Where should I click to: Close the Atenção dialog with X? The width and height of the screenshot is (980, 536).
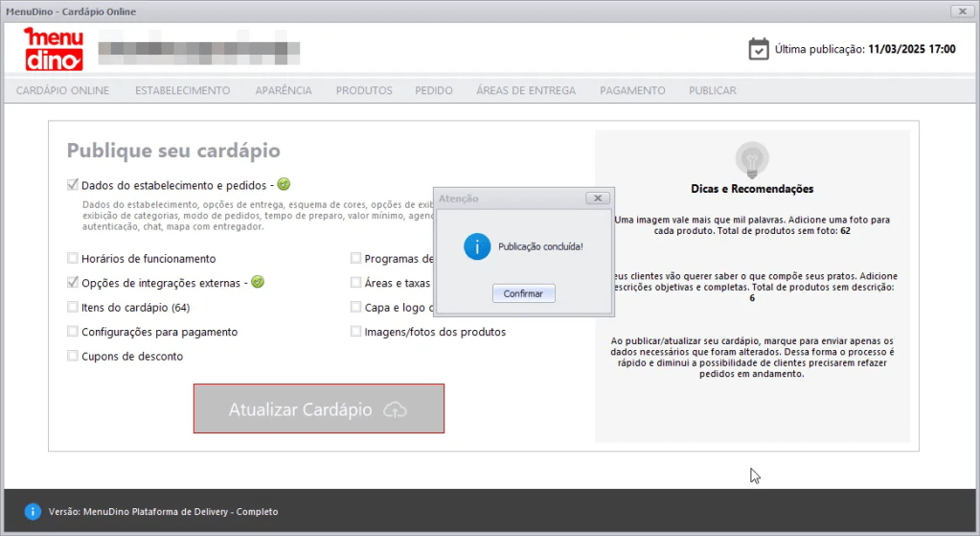pos(597,198)
